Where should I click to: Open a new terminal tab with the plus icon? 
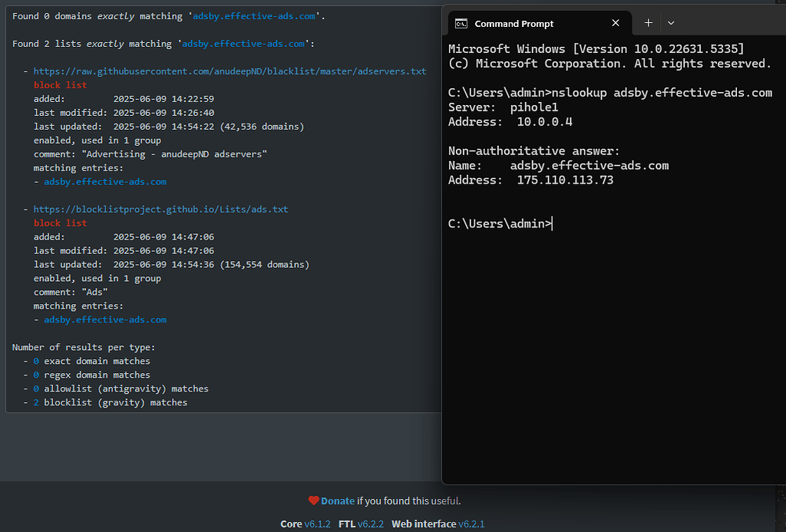coord(648,23)
